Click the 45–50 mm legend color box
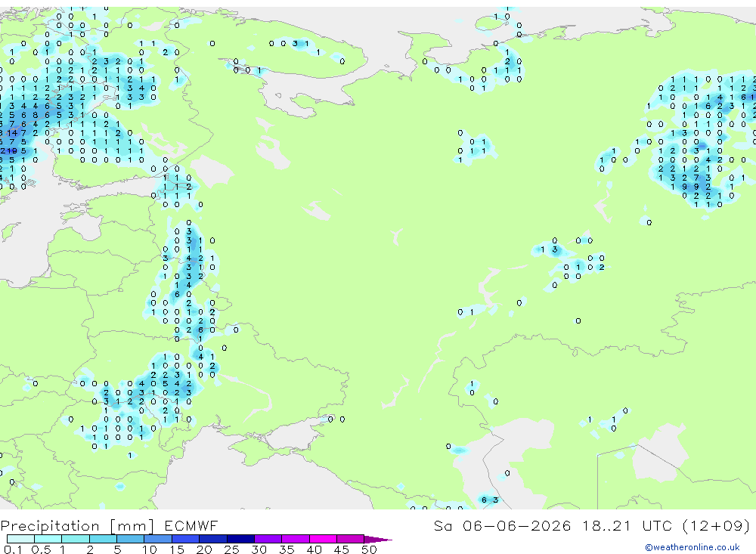 [351, 539]
